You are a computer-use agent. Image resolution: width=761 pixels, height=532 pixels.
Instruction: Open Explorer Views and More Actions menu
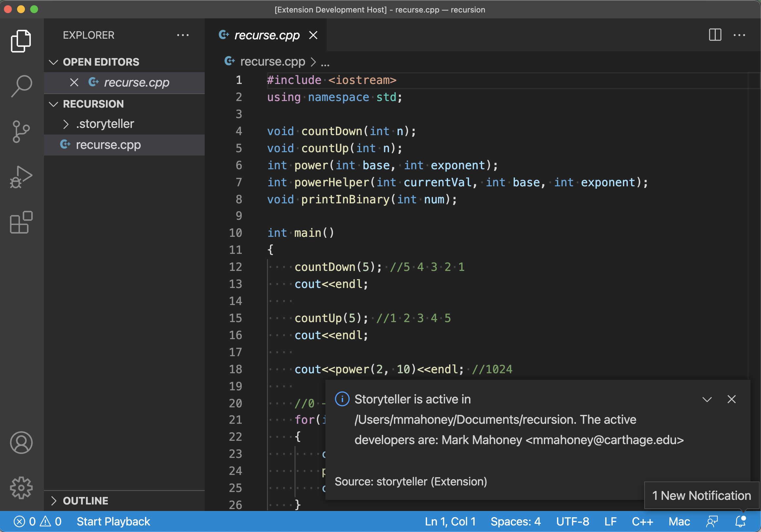[183, 35]
